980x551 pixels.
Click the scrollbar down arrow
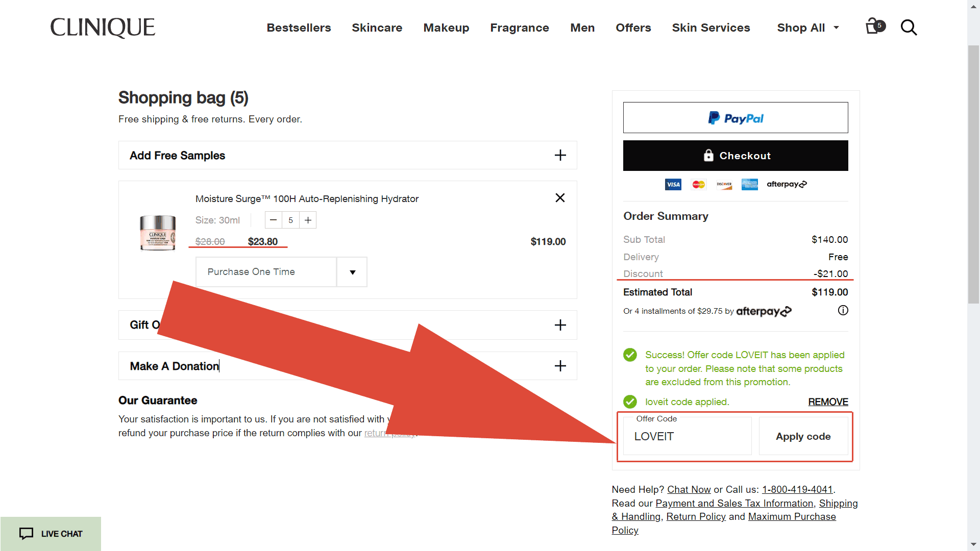pyautogui.click(x=973, y=545)
